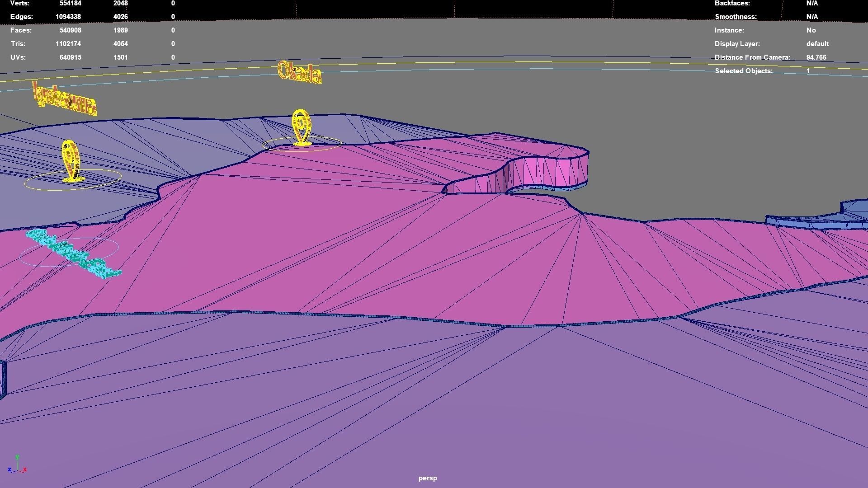Click the Faces count heads-up label

[x=21, y=30]
